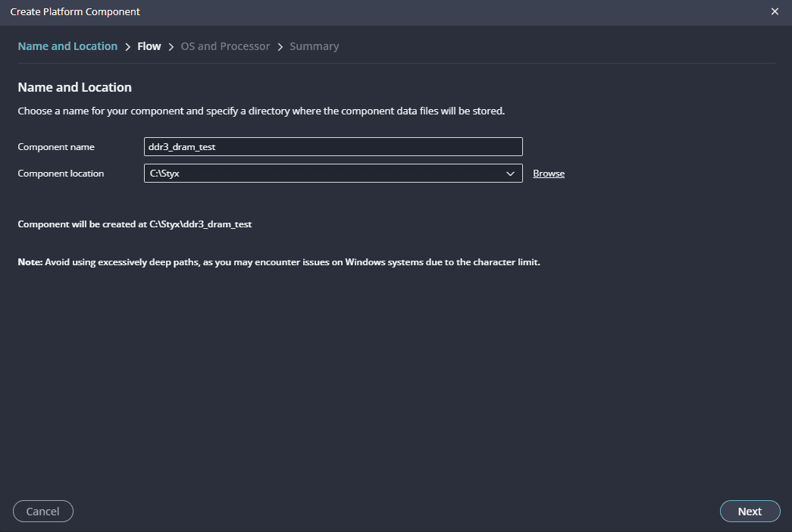Click the Create Platform Component title bar text
Image resolution: width=792 pixels, height=532 pixels.
click(75, 11)
